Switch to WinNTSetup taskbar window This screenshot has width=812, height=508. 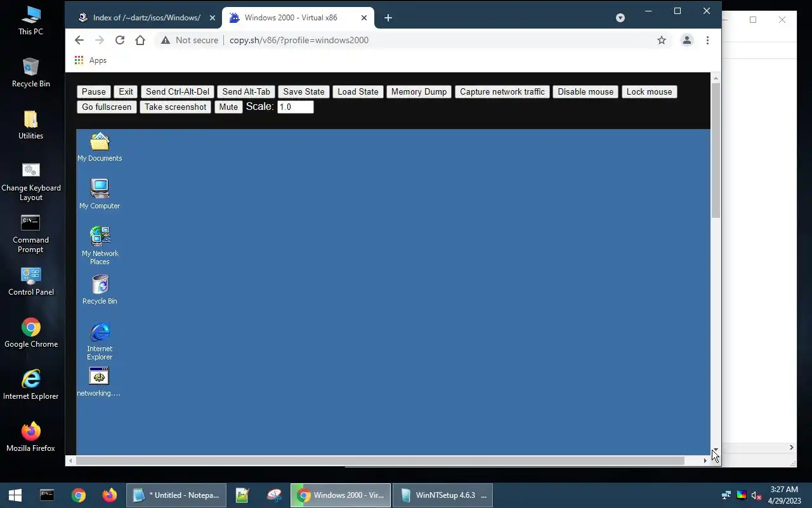[443, 495]
